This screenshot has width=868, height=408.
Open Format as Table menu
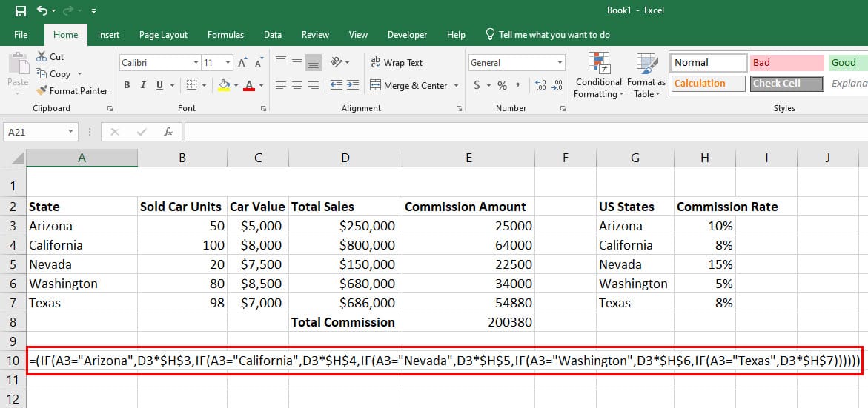coord(646,76)
